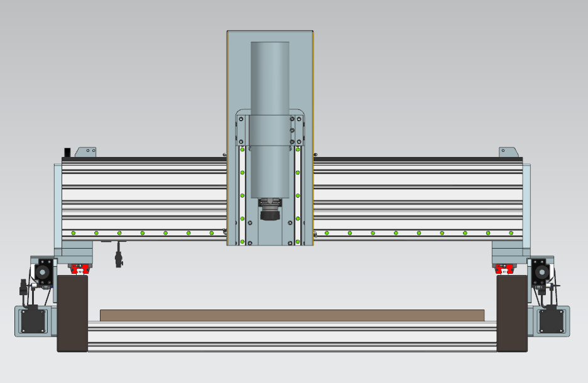Click the small black cylinder atop left gantry
Viewport: 588px width, 383px height.
(x=68, y=152)
